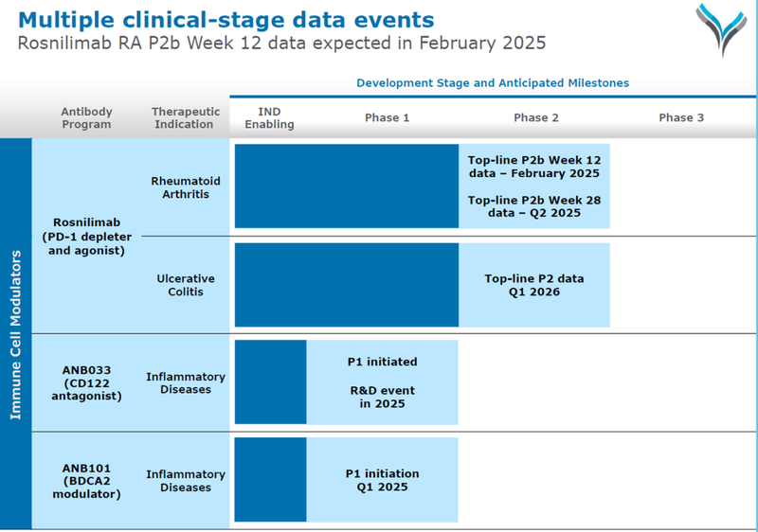Viewport: 758px width, 532px height.
Task: Click the Top-line P2 data Q1 2026 milestone
Action: coord(534,285)
